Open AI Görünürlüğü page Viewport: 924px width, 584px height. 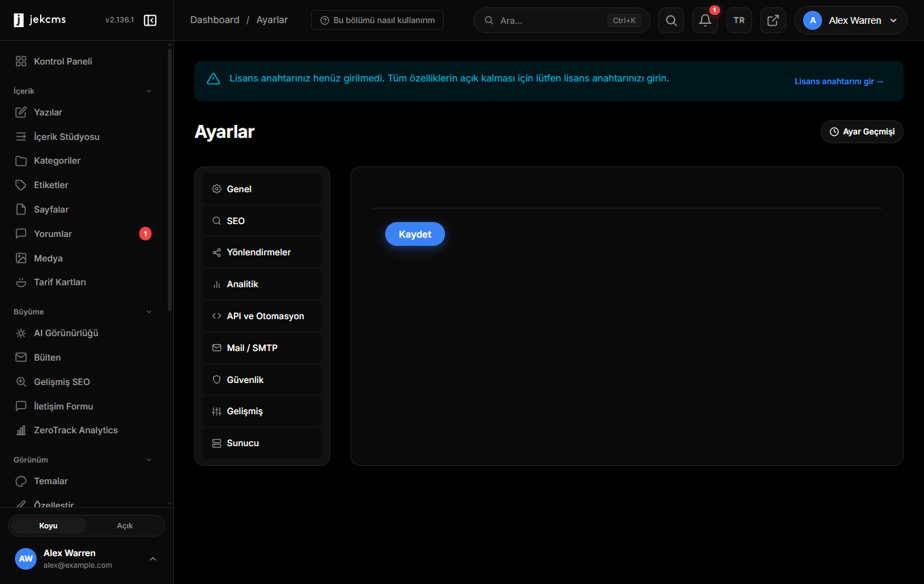coord(84,333)
